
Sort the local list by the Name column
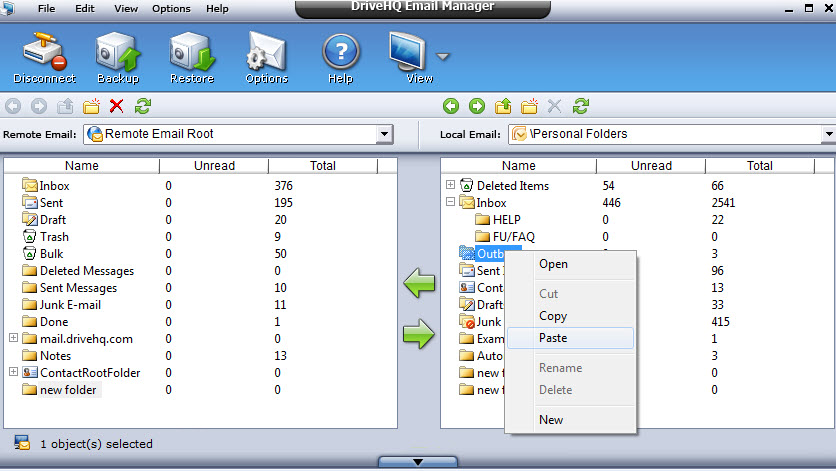[x=519, y=166]
